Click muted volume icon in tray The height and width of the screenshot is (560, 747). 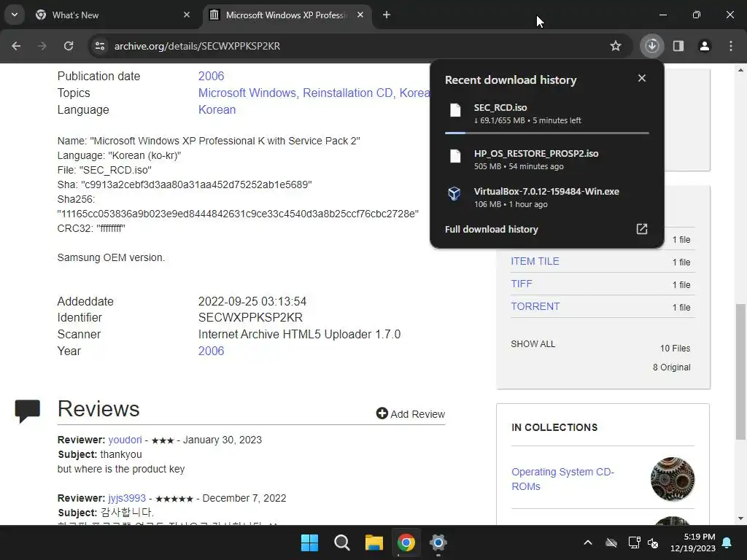pyautogui.click(x=653, y=542)
